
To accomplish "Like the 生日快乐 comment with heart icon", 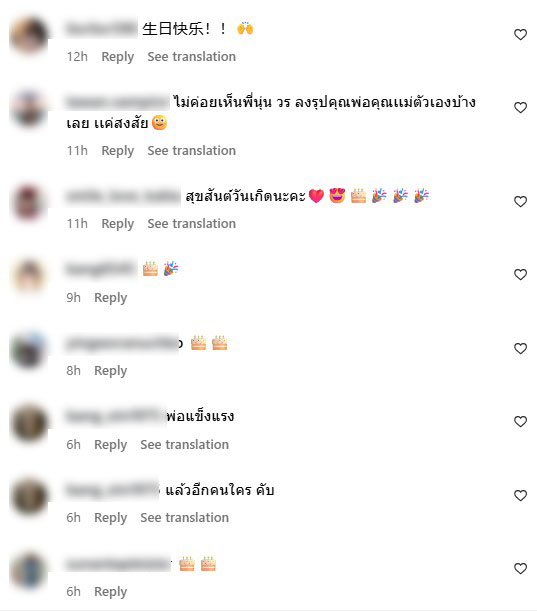I will (520, 35).
